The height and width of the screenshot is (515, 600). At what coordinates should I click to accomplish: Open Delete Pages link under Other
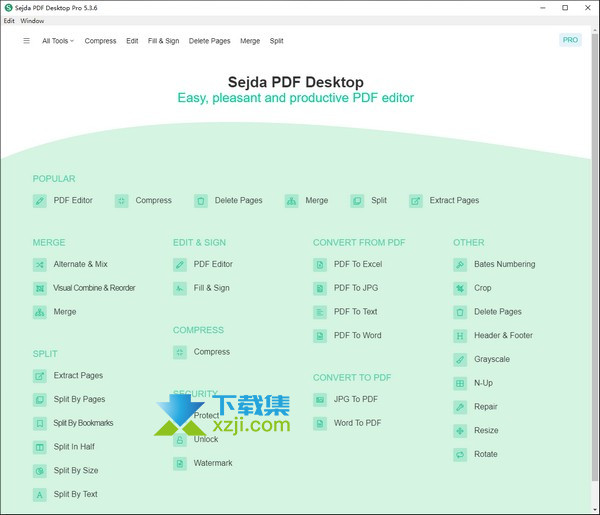[x=498, y=312]
